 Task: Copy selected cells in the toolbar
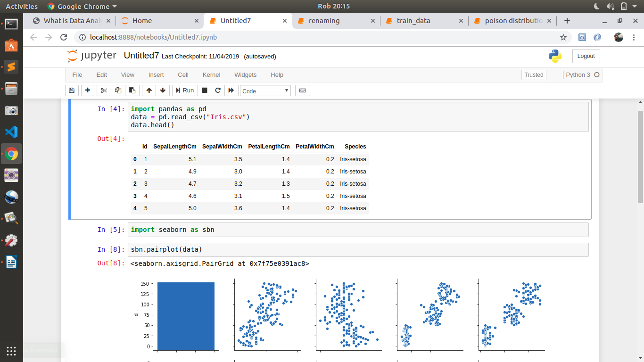118,90
